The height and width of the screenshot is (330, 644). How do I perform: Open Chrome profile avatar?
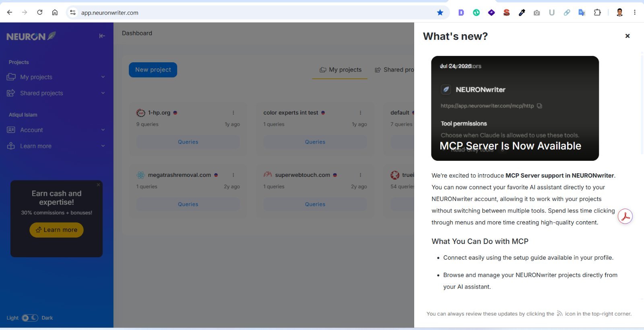click(619, 12)
